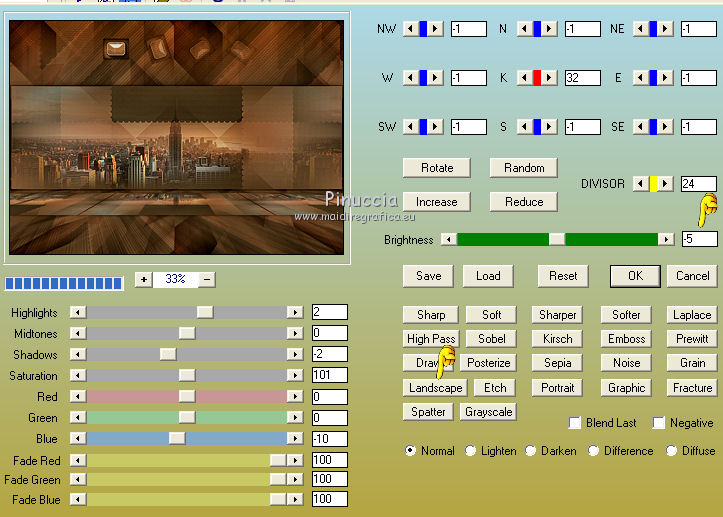Image resolution: width=723 pixels, height=517 pixels.
Task: Apply the Sobel preset
Action: click(491, 339)
